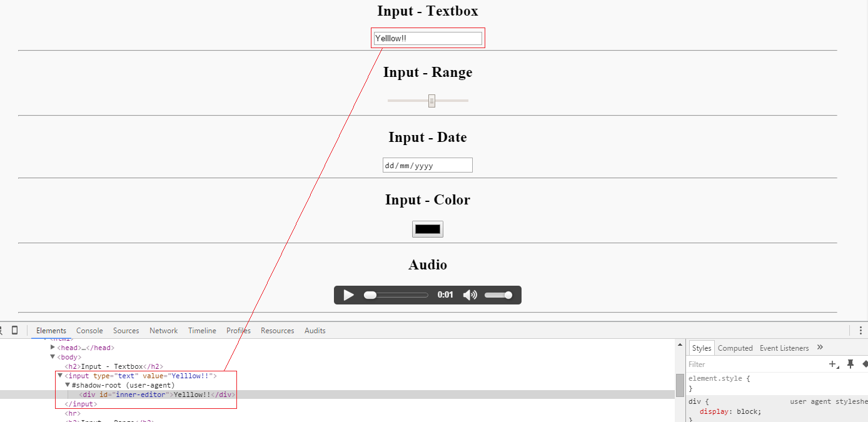
Task: Switch to the Elements tab
Action: [x=51, y=331]
